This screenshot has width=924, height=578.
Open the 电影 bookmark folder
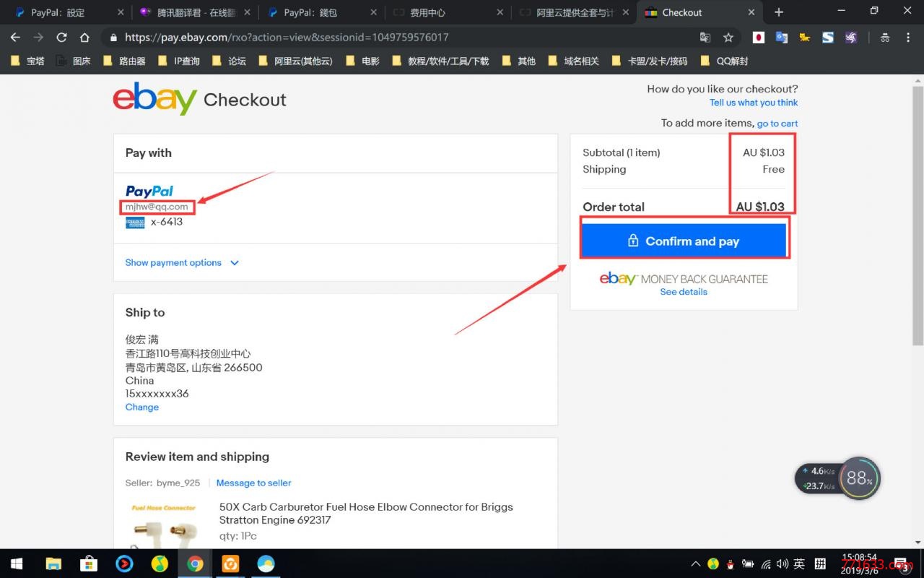362,61
